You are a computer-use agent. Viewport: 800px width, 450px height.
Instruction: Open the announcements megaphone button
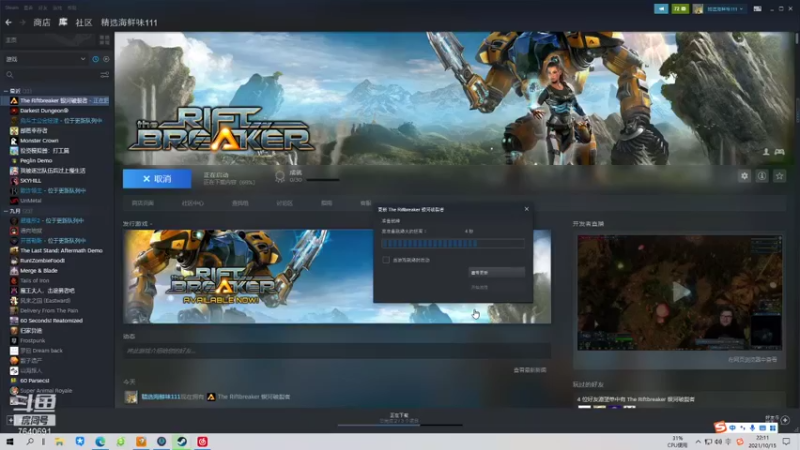(x=661, y=9)
